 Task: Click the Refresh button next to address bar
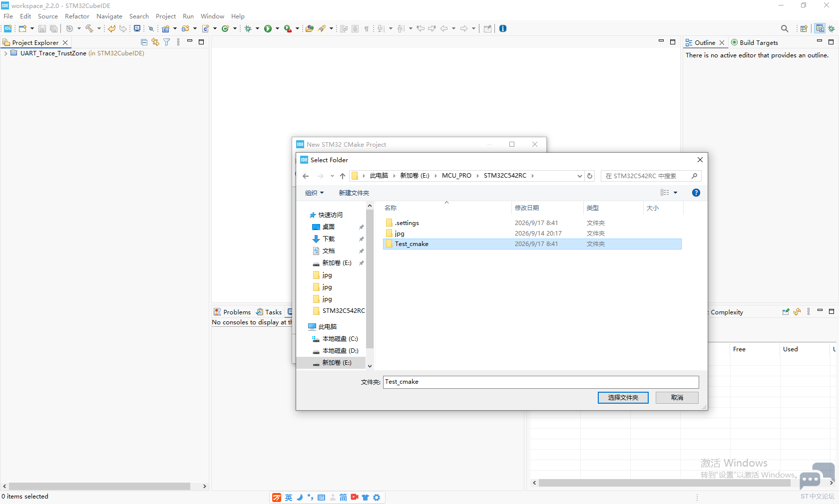click(x=590, y=176)
